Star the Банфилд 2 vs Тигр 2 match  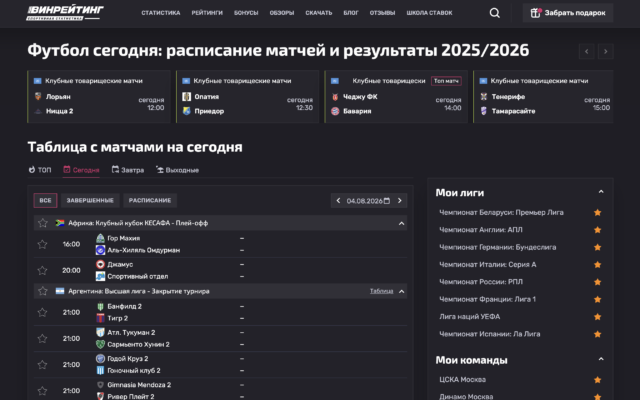(42, 312)
